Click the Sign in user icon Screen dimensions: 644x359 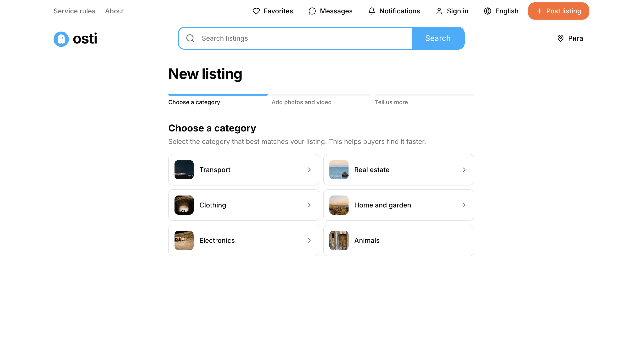pyautogui.click(x=439, y=11)
